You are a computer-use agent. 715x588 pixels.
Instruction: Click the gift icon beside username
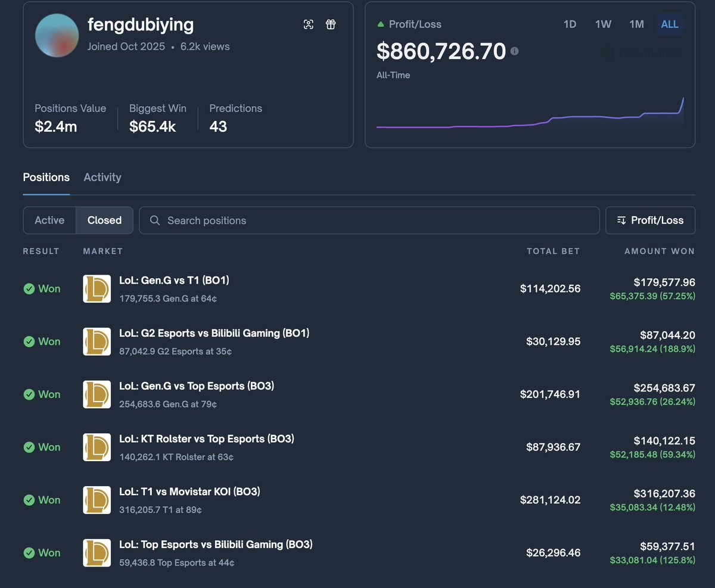(331, 24)
